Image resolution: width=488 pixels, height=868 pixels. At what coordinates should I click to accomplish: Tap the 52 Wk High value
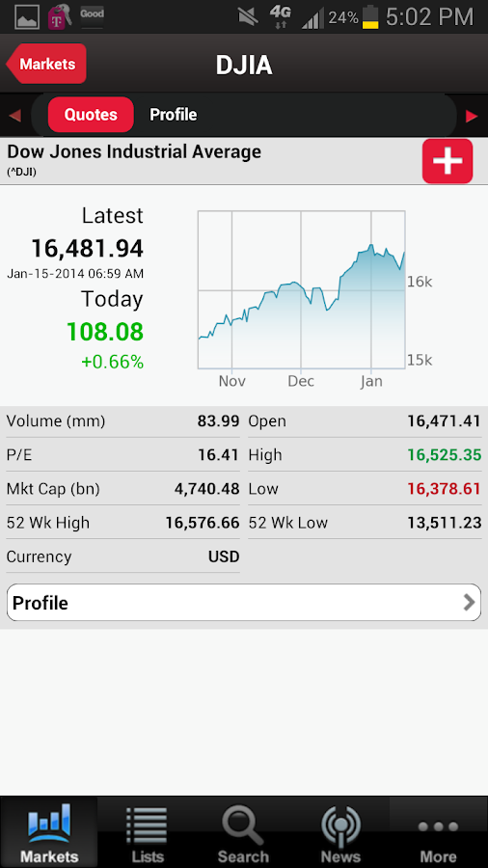203,523
